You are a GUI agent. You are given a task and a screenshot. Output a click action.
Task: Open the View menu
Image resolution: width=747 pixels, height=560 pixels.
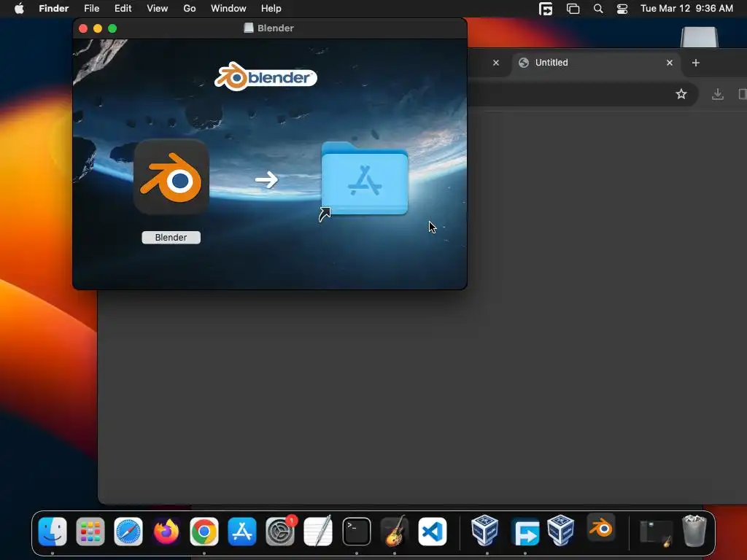[158, 9]
